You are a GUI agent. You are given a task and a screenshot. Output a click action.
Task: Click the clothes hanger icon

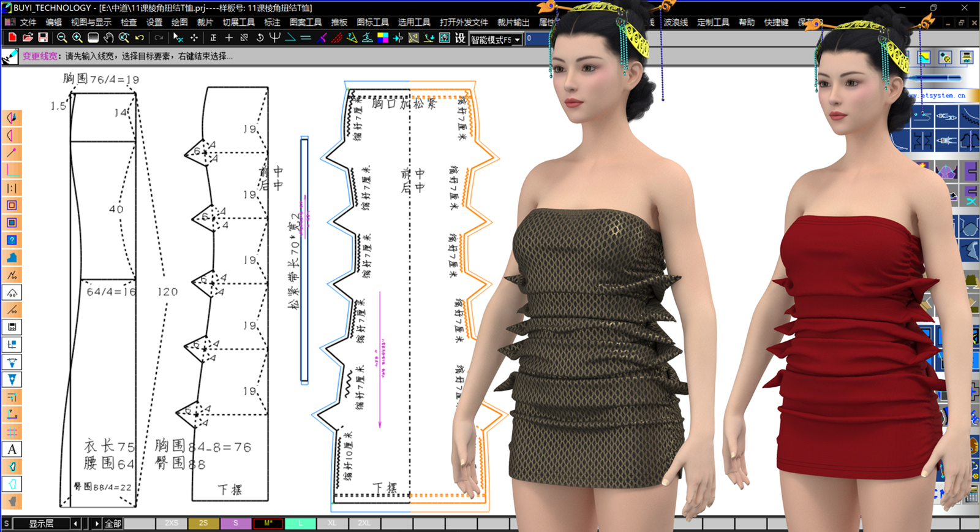pyautogui.click(x=367, y=37)
